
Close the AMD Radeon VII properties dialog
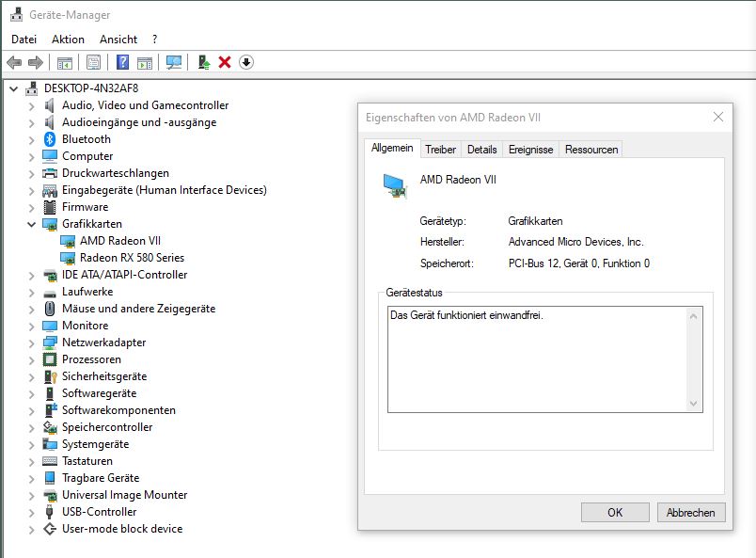click(718, 118)
